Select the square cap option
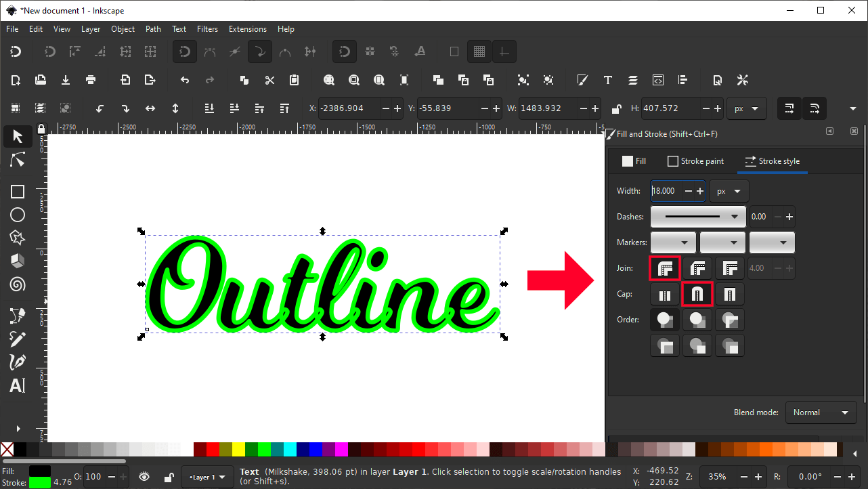868x489 pixels. click(730, 294)
